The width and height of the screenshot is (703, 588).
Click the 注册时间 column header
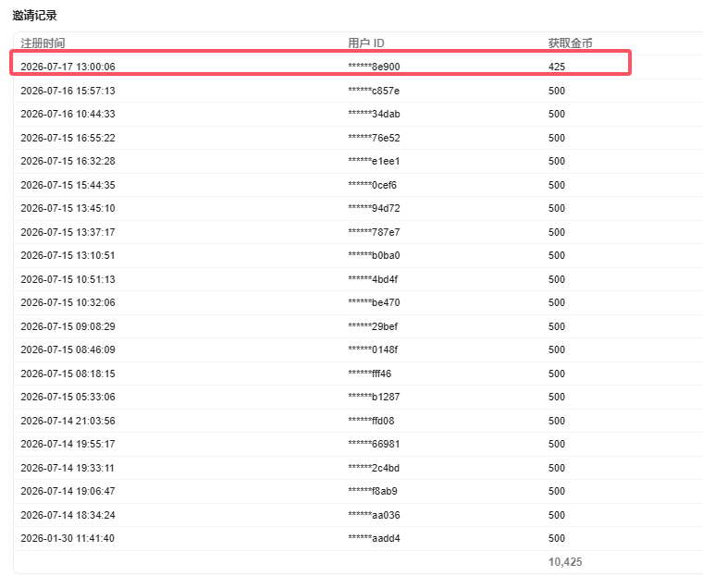(x=43, y=43)
